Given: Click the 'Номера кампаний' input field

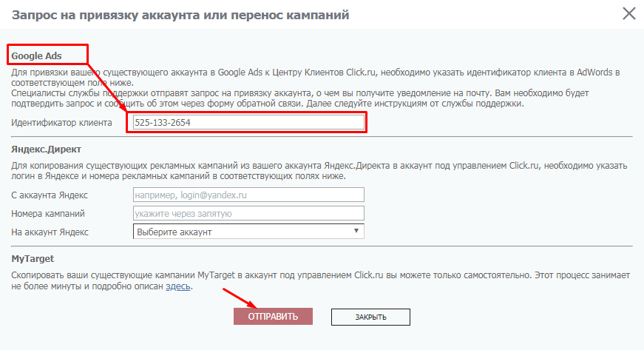Looking at the screenshot, I should 248,213.
